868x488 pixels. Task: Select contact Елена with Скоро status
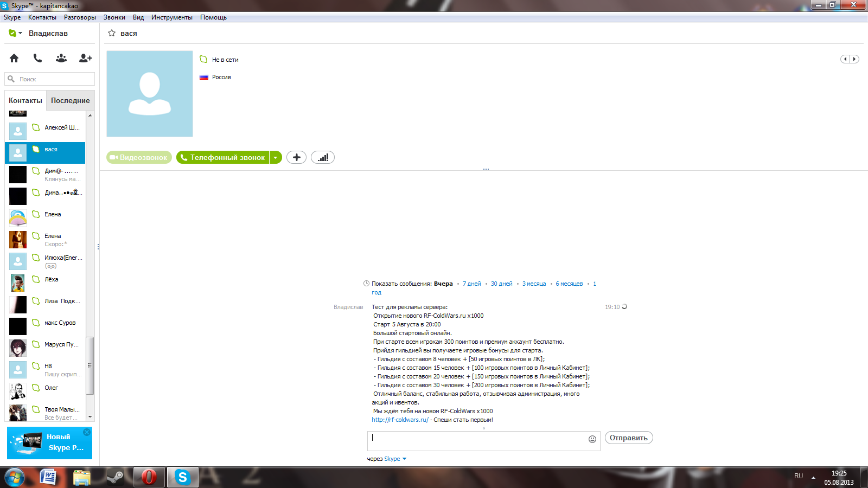[x=45, y=239]
